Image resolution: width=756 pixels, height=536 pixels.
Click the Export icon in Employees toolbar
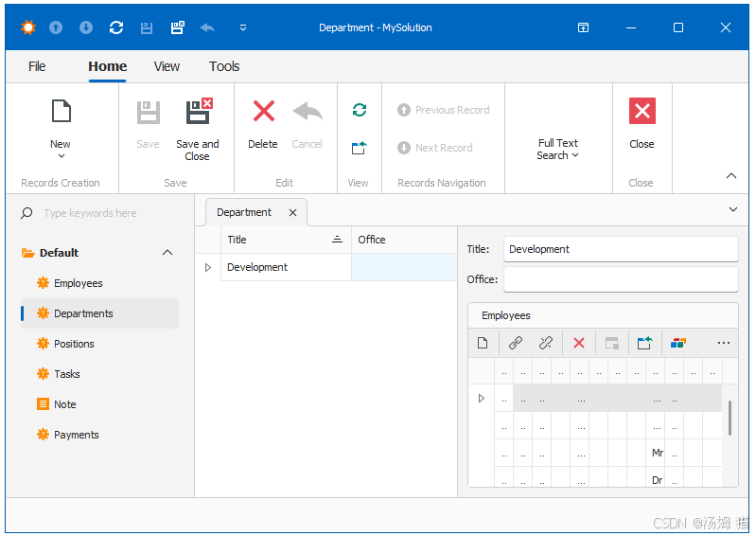coord(644,343)
